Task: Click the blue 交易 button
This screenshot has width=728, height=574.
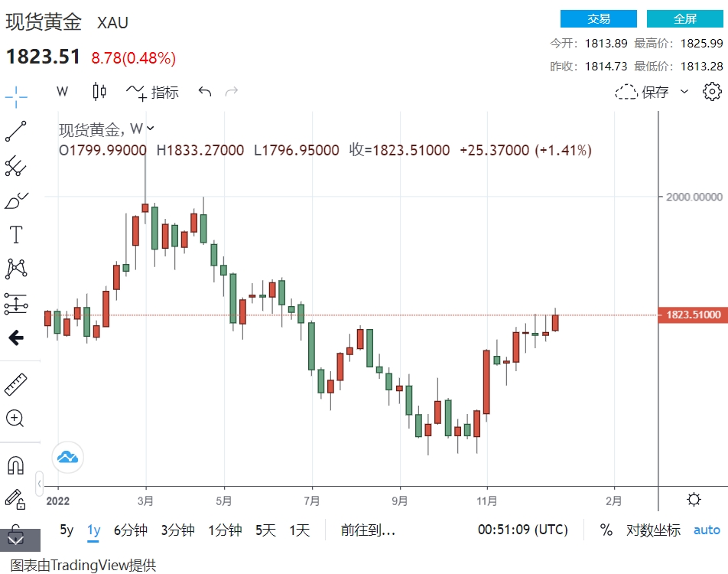Action: [x=598, y=19]
